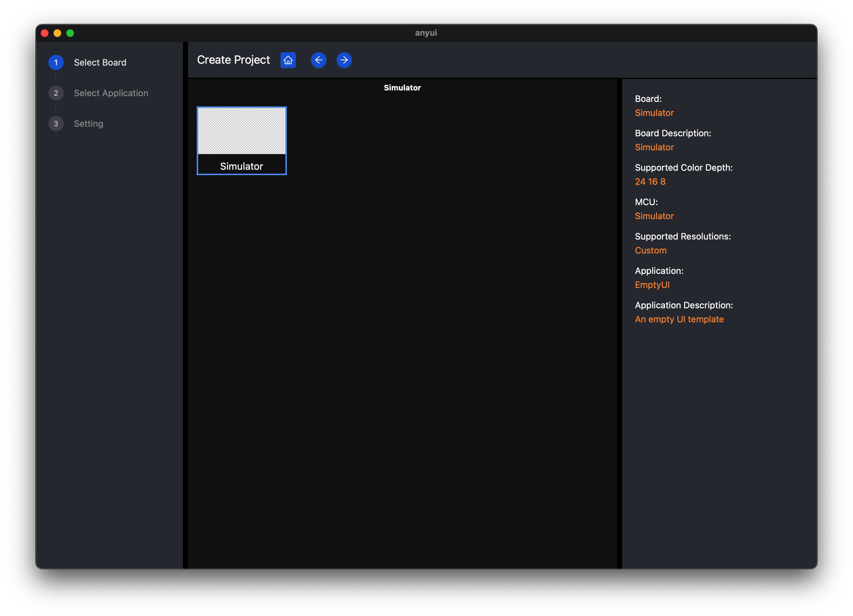The width and height of the screenshot is (853, 616).
Task: Open the Setting step
Action: 88,124
